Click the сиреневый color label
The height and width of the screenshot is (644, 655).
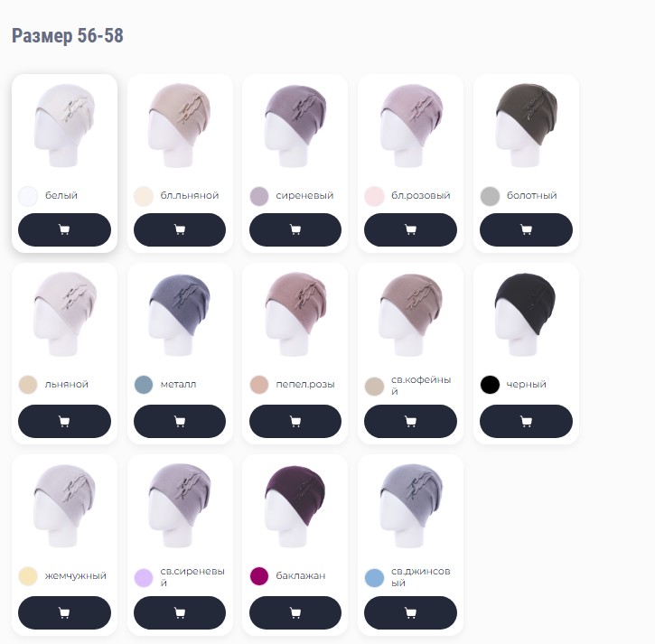pos(304,195)
